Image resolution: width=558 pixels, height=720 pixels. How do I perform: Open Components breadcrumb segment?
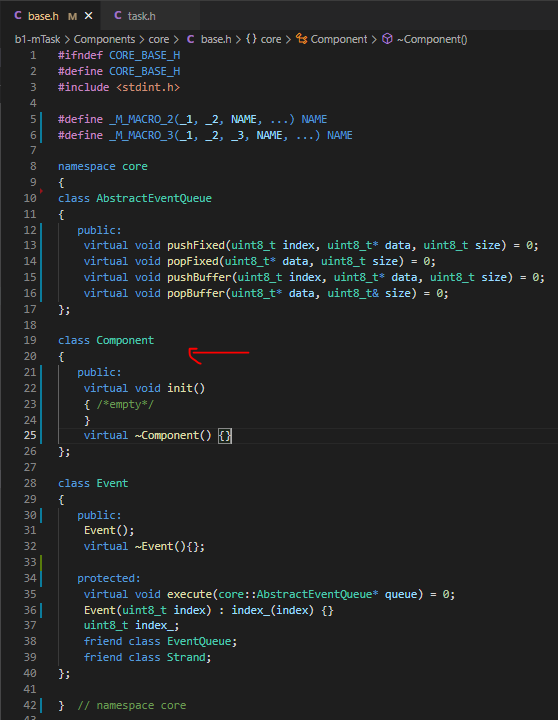[x=104, y=39]
